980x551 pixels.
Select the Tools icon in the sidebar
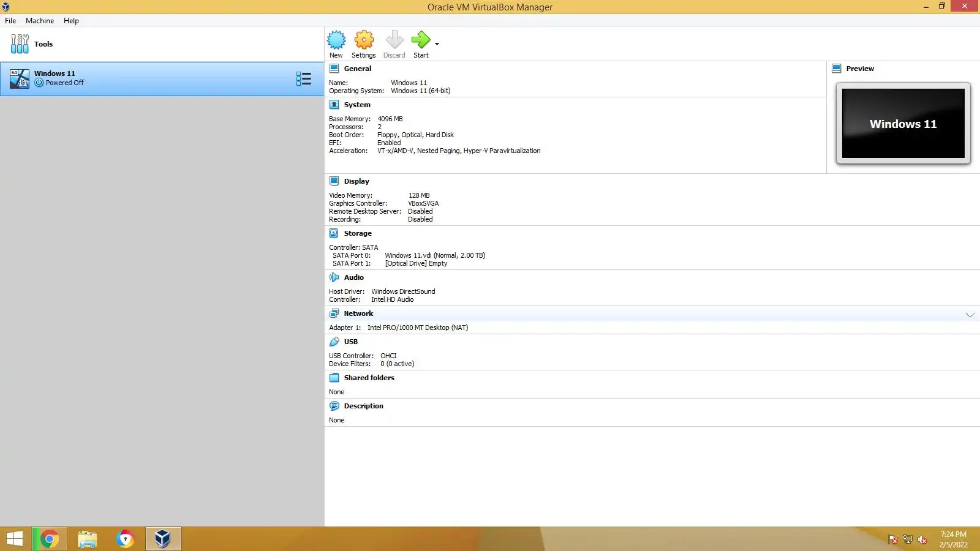20,44
